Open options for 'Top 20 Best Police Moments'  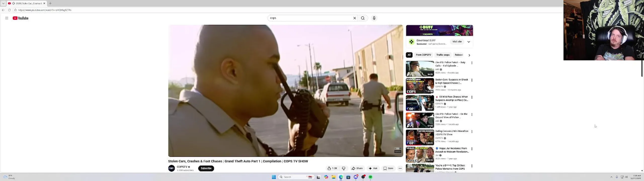pos(472,166)
